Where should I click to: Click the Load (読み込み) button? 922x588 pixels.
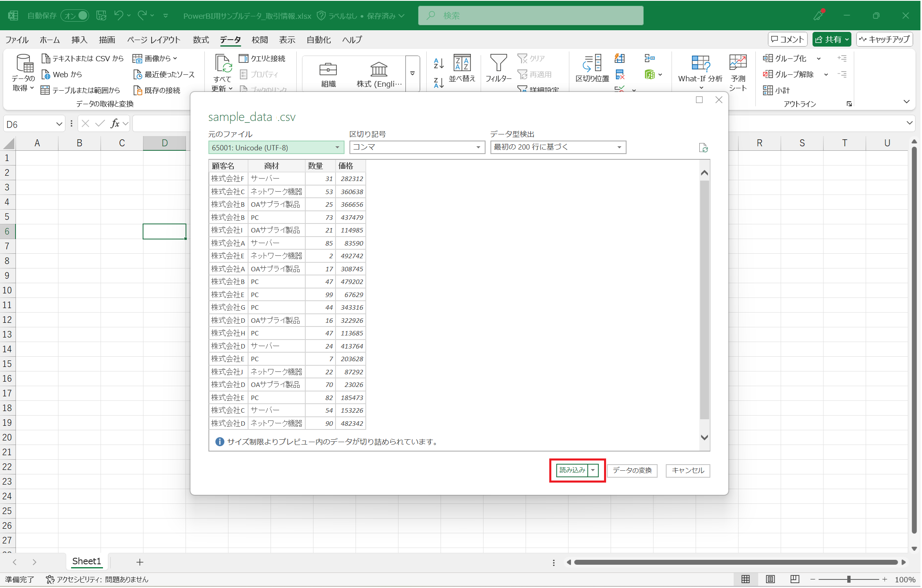pos(572,470)
